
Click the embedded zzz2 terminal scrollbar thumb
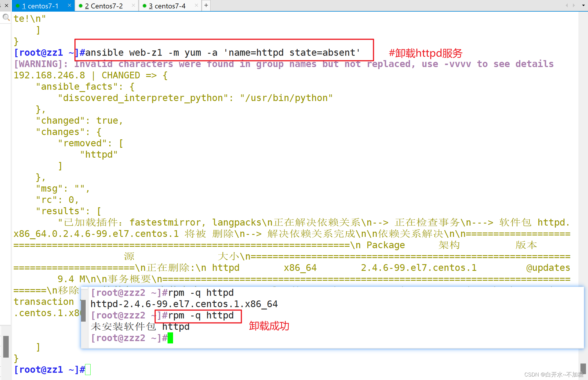(x=83, y=311)
